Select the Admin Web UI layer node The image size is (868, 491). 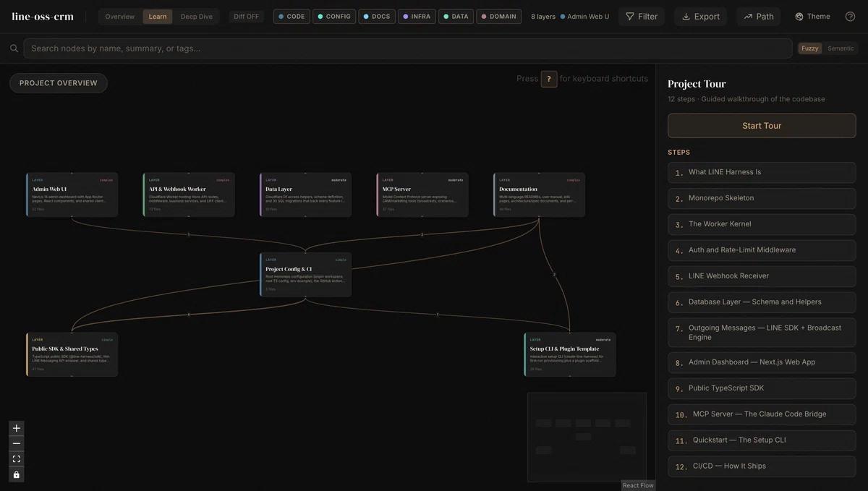coord(72,195)
